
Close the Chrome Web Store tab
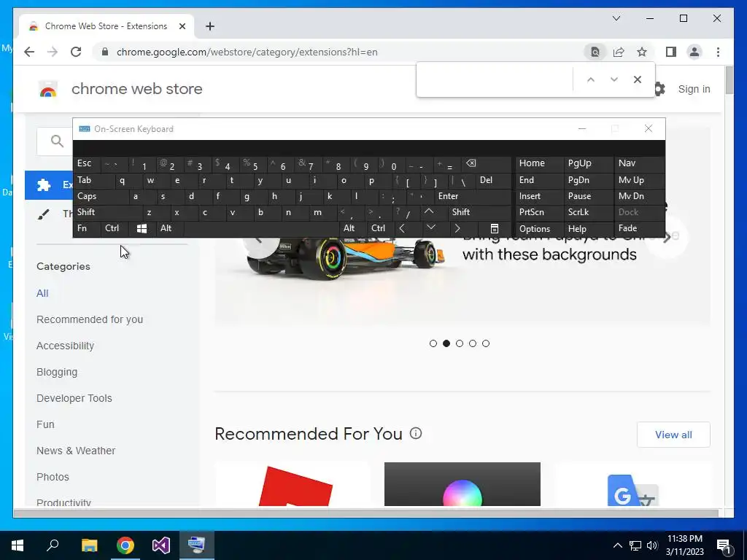(x=182, y=26)
